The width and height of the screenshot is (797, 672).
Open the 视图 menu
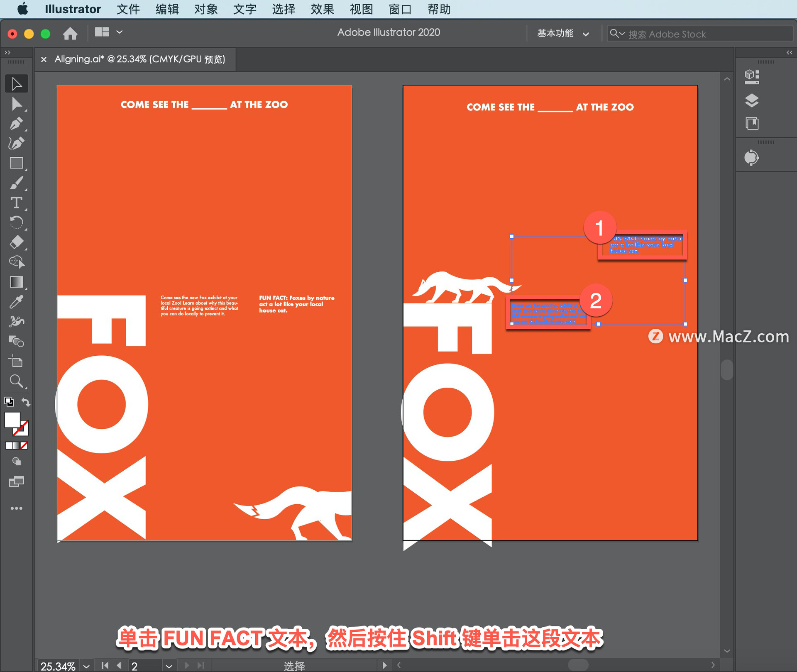362,9
